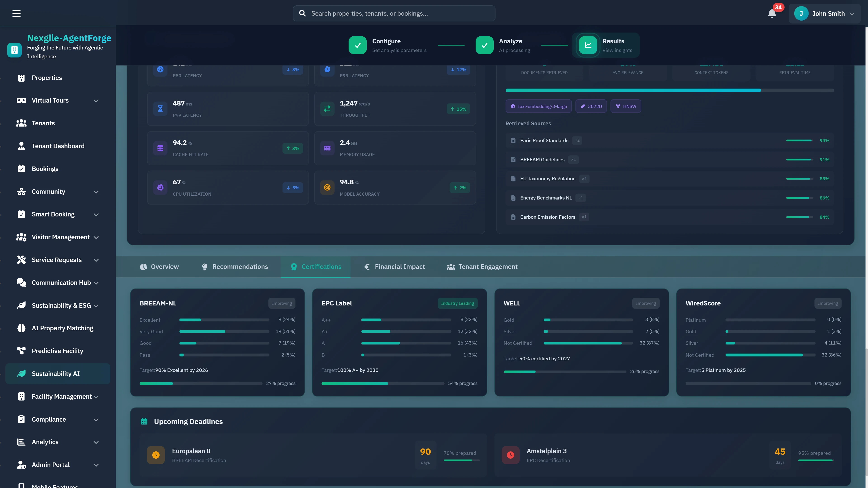Expand the Analytics sidebar section
The image size is (868, 488).
point(96,442)
